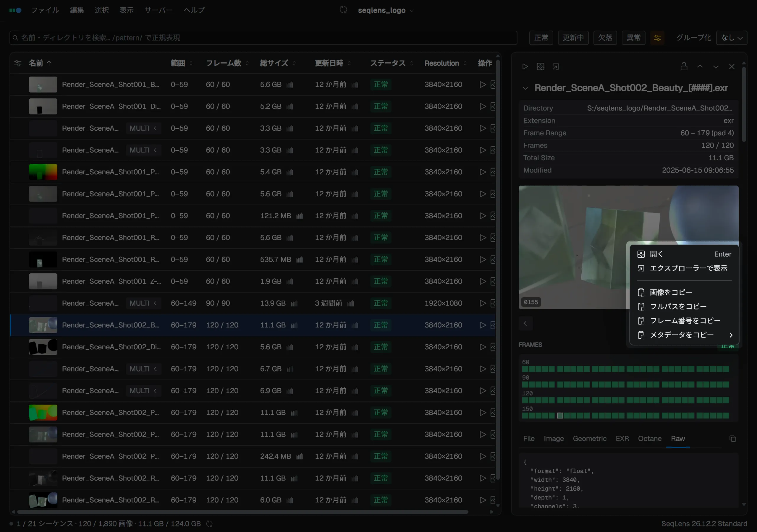The image size is (757, 532).
Task: Close the detail panel
Action: 732,66
